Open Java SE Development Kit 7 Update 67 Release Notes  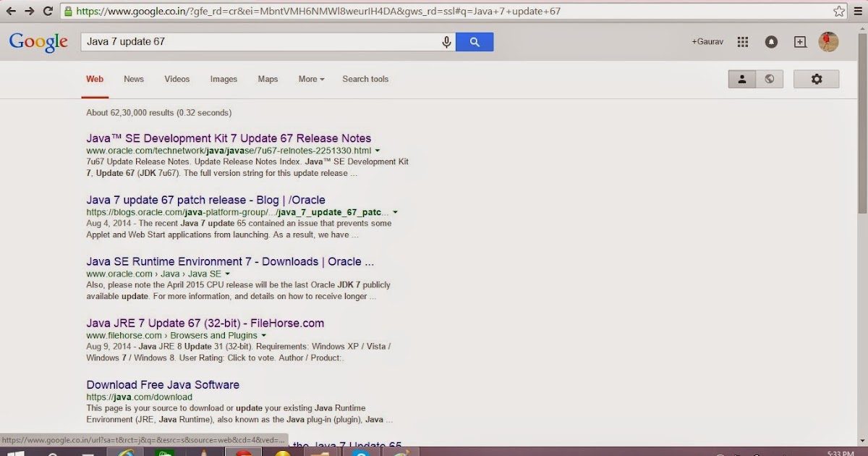(229, 138)
